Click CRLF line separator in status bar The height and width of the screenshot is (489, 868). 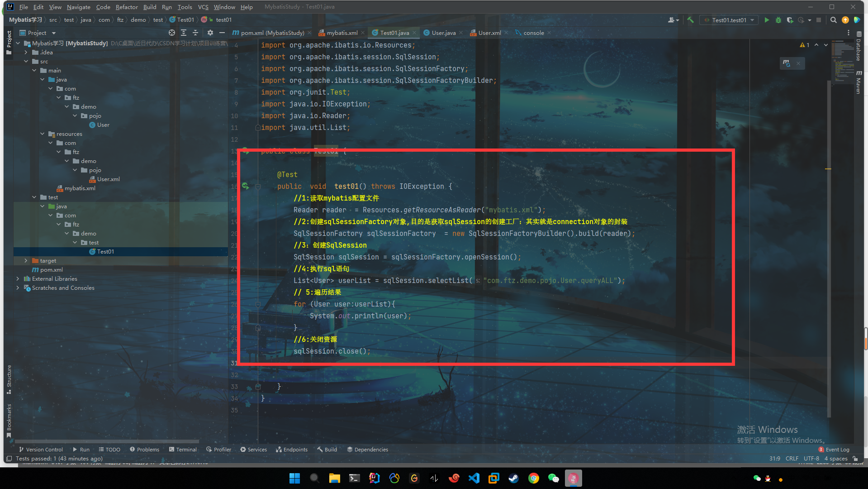pyautogui.click(x=792, y=459)
